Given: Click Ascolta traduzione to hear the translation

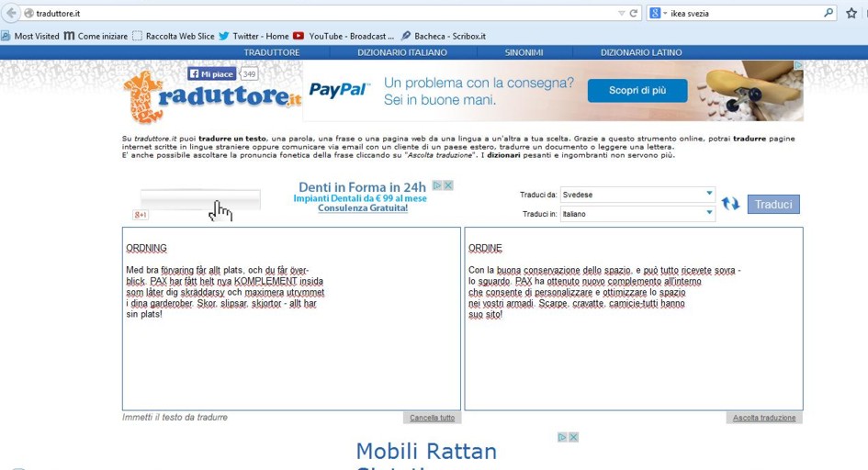Looking at the screenshot, I should pos(764,418).
